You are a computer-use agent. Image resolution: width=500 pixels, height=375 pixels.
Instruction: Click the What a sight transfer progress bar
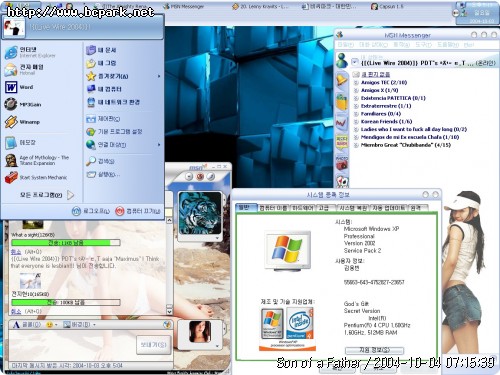tap(66, 243)
